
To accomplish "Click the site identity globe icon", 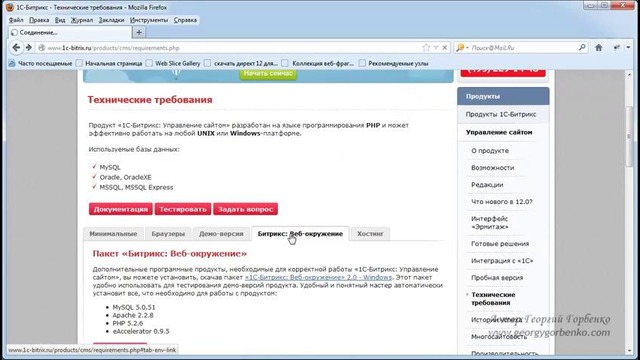I will click(x=41, y=48).
